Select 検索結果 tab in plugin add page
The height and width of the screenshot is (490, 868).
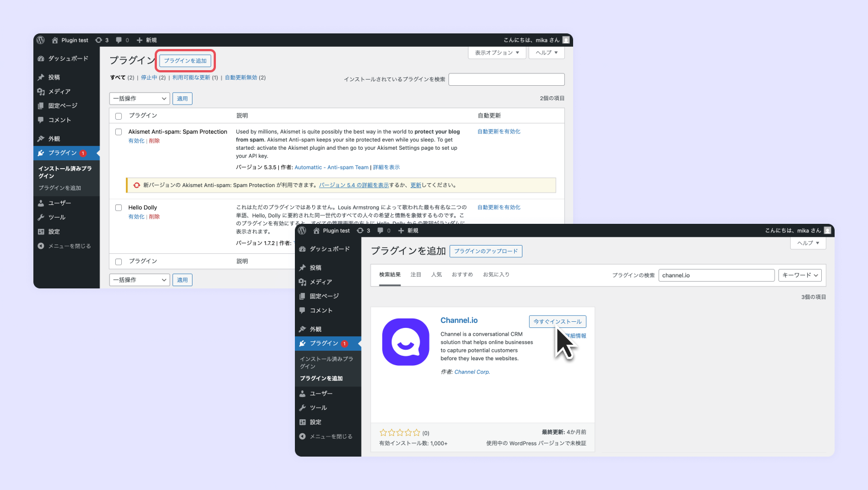point(390,275)
